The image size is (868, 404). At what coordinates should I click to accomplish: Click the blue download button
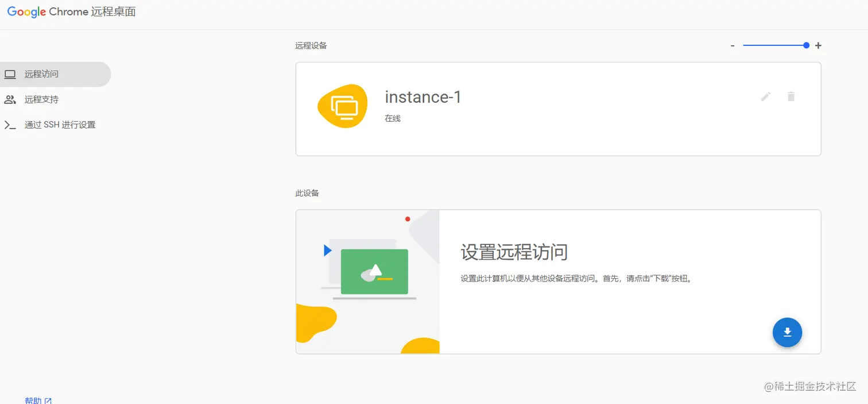787,332
